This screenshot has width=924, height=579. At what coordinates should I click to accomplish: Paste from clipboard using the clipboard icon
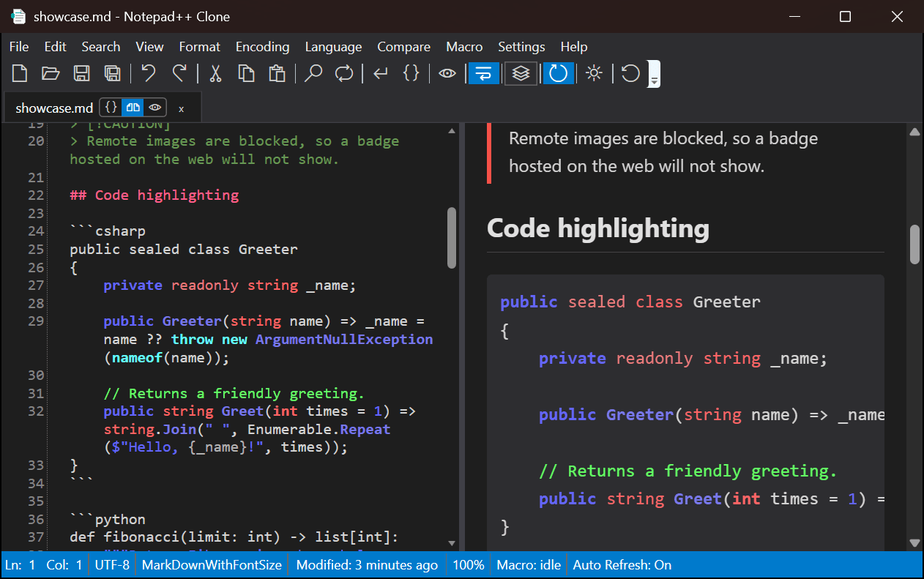(x=277, y=73)
